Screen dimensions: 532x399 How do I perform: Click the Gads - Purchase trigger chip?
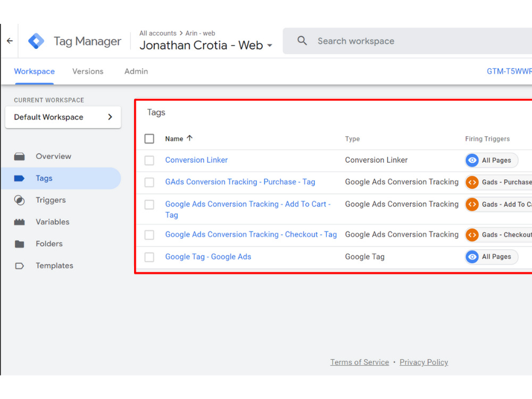498,182
